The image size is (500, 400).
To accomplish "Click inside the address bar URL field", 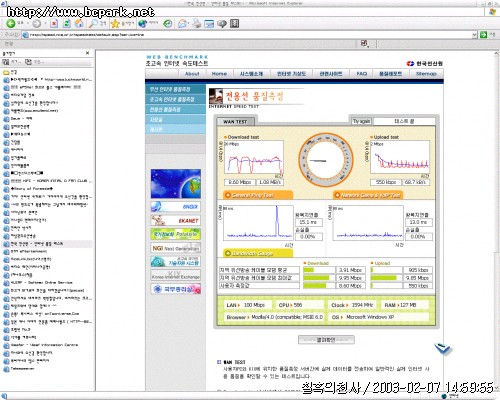I will 247,35.
